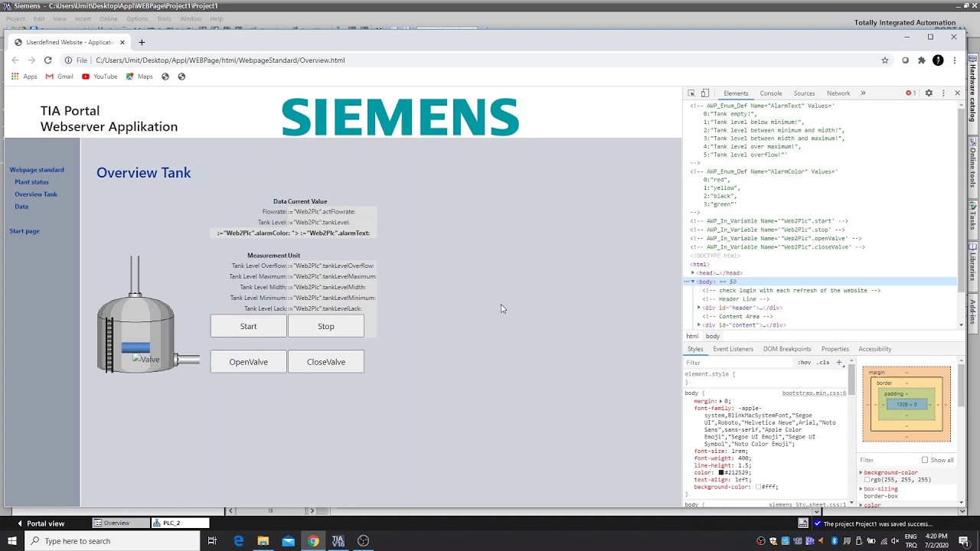Screen dimensions: 980x551
Task: Close the Userdefined Website browser tab
Action: click(x=122, y=42)
